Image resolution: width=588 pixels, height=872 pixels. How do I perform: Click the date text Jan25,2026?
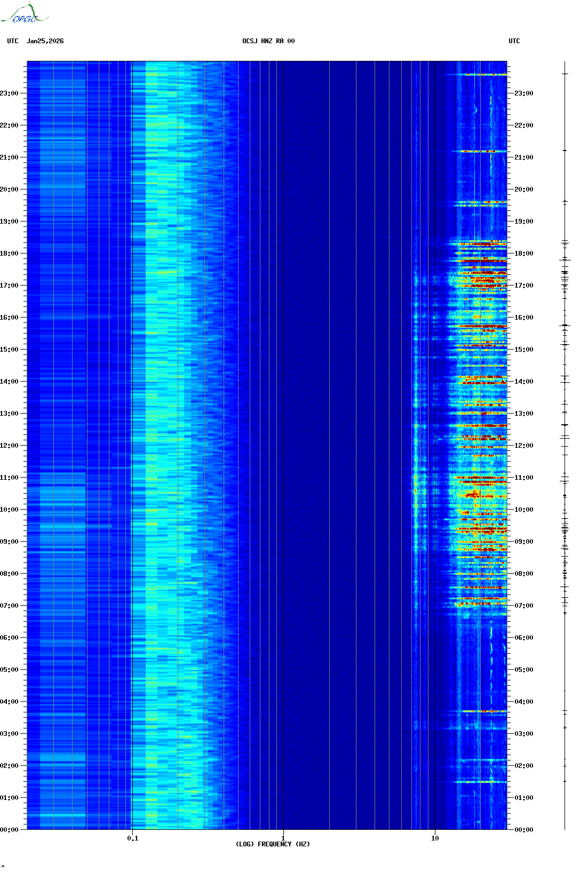(45, 41)
